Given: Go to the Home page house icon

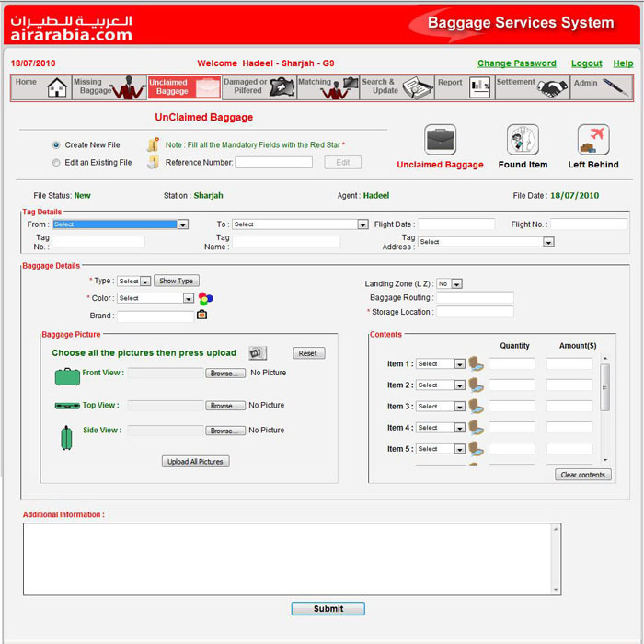Looking at the screenshot, I should click(57, 87).
